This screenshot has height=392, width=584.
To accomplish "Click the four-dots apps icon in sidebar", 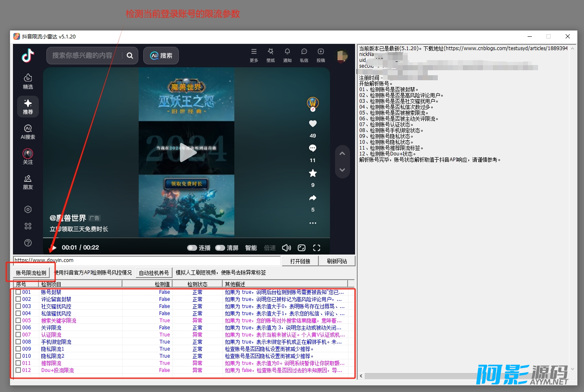I will pyautogui.click(x=28, y=226).
